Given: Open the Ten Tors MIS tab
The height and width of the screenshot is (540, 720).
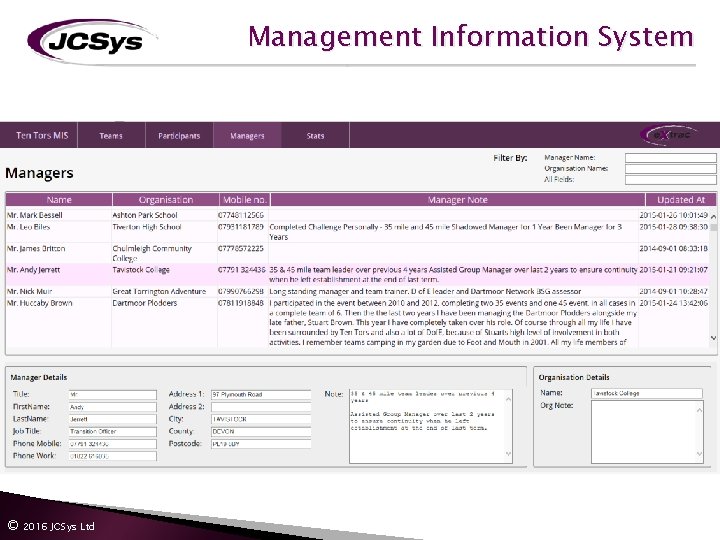Looking at the screenshot, I should click(x=42, y=135).
